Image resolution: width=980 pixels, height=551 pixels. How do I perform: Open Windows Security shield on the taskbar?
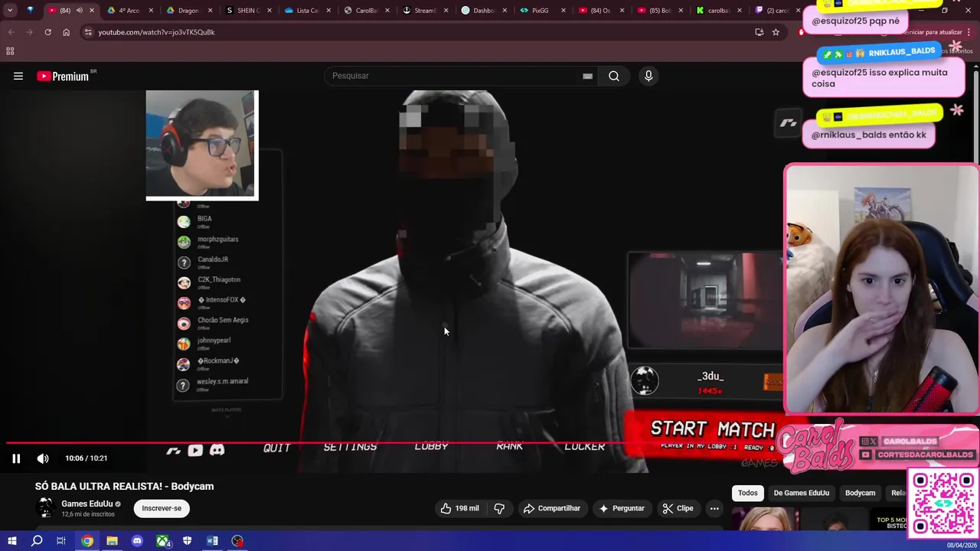(x=187, y=541)
